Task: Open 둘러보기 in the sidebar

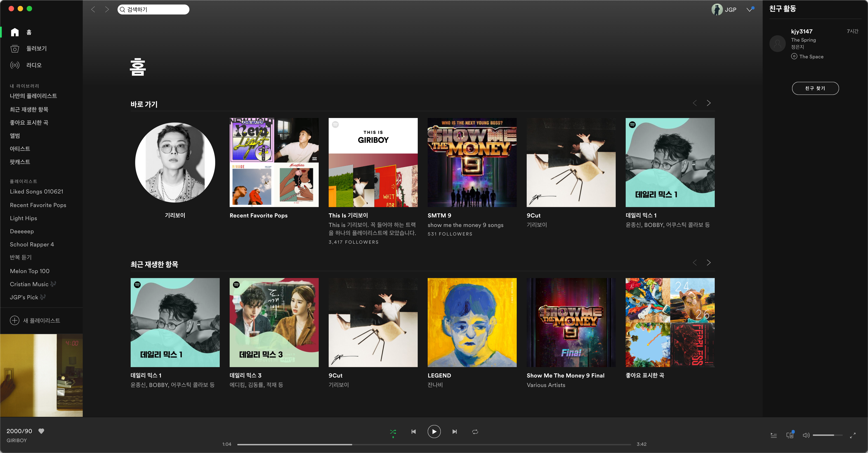Action: tap(36, 49)
